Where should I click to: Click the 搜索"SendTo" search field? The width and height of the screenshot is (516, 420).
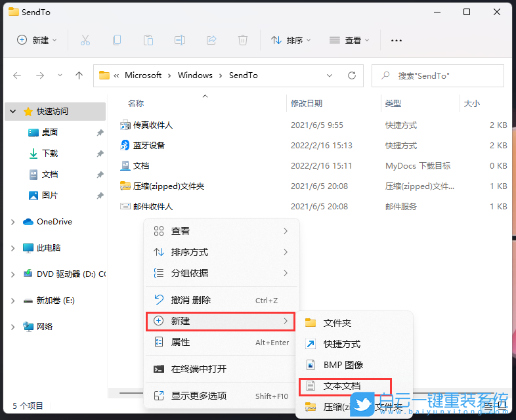tap(438, 75)
